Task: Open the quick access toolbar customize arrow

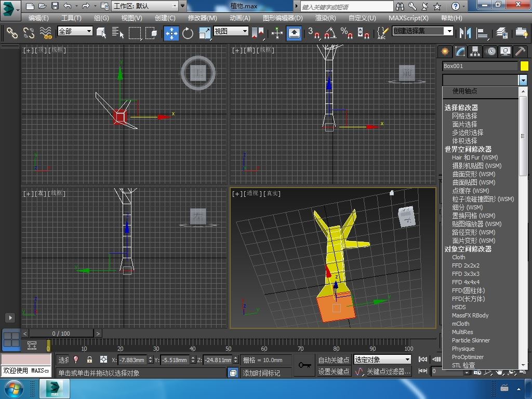Action: [x=182, y=6]
